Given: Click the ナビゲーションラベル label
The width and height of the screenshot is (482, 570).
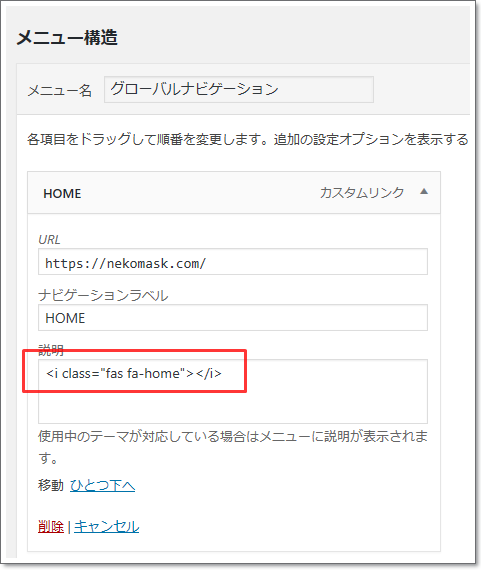Looking at the screenshot, I should point(103,295).
